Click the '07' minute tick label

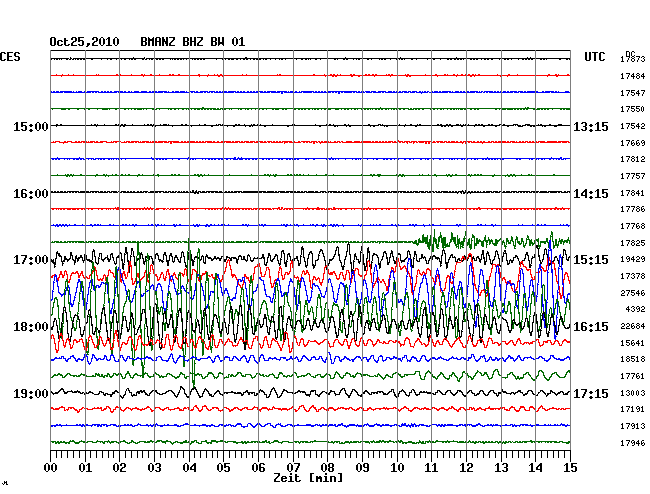pyautogui.click(x=293, y=468)
